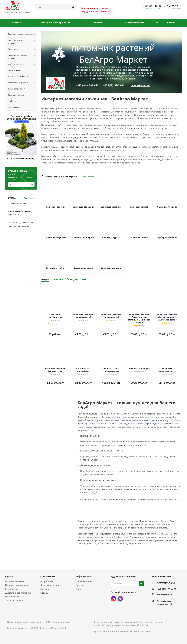This screenshot has height=644, width=187.
Task: Expand Саженцы роз sidebar category arrow
Action: 34,49
